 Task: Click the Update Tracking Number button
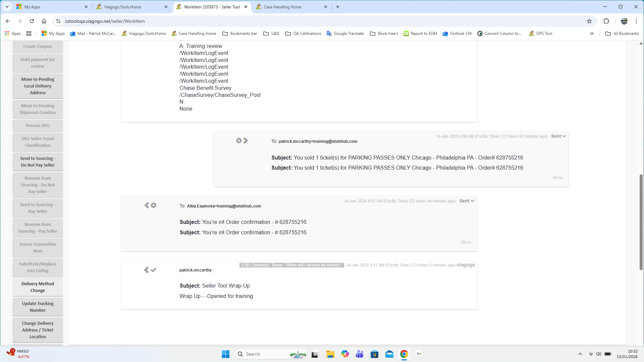pyautogui.click(x=38, y=307)
